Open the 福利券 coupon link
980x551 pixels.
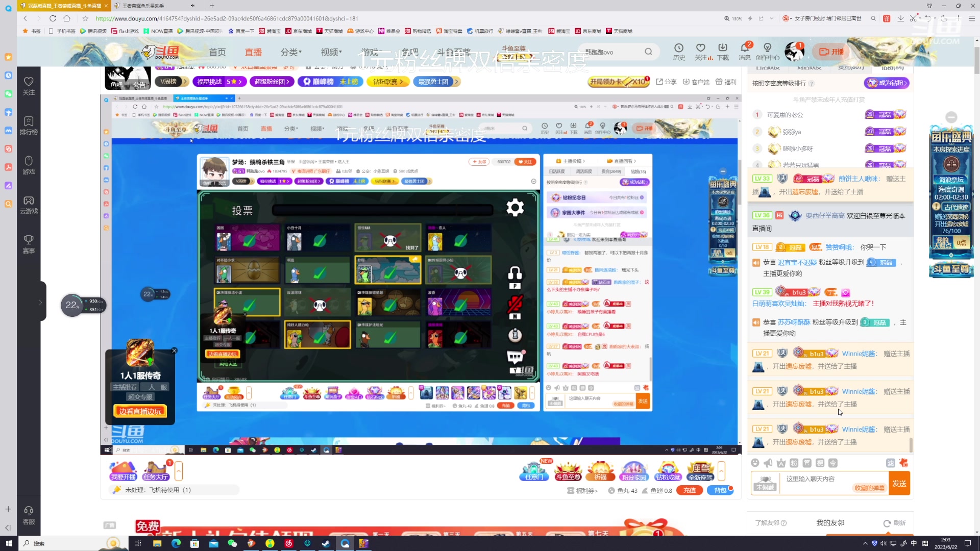tap(582, 490)
